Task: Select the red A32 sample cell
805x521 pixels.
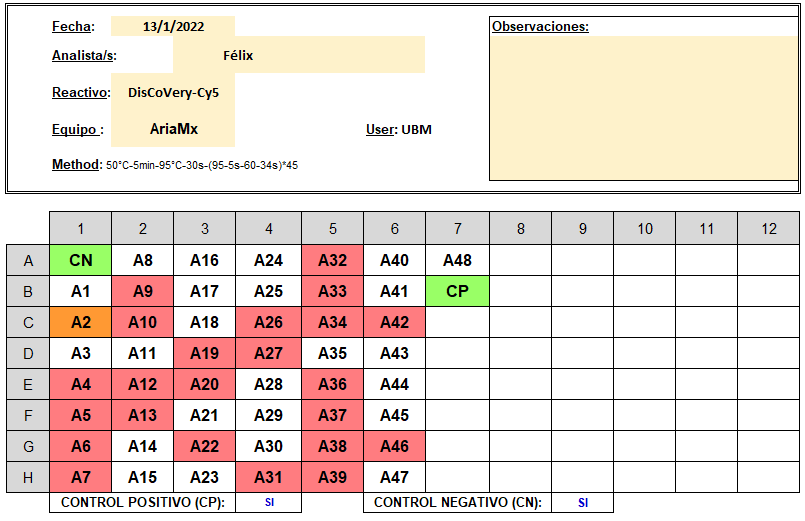Action: click(x=333, y=260)
